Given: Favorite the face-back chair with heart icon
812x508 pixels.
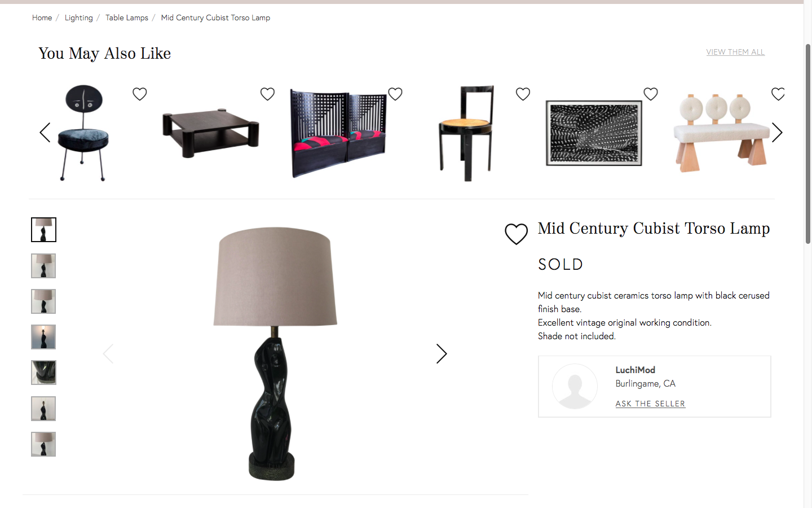Looking at the screenshot, I should click(140, 94).
